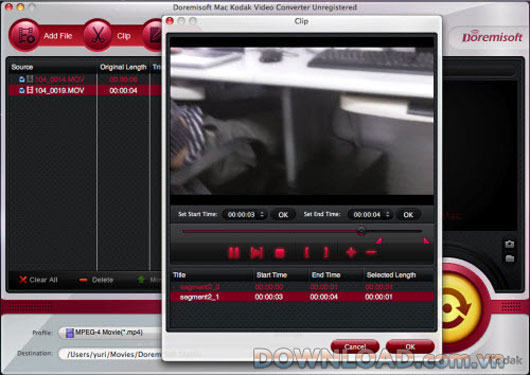
Task: Toggle the stepper on Set Start Time
Action: (x=262, y=214)
